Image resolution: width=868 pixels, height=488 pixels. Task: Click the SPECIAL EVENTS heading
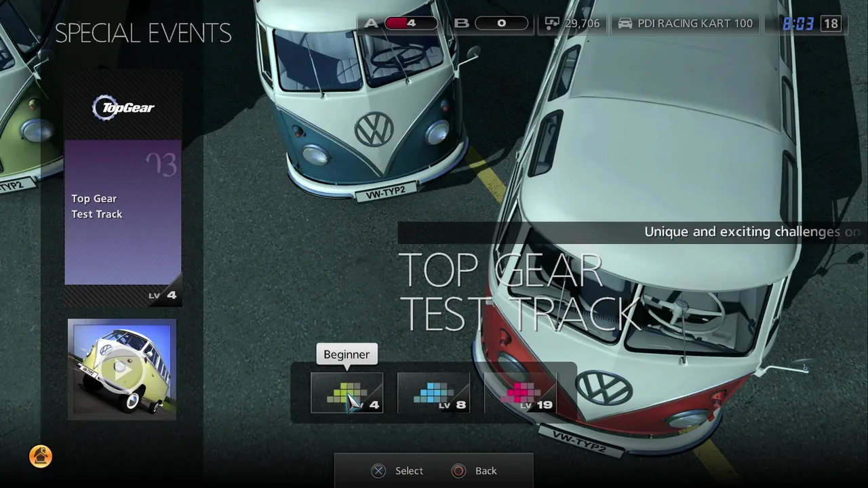(143, 33)
